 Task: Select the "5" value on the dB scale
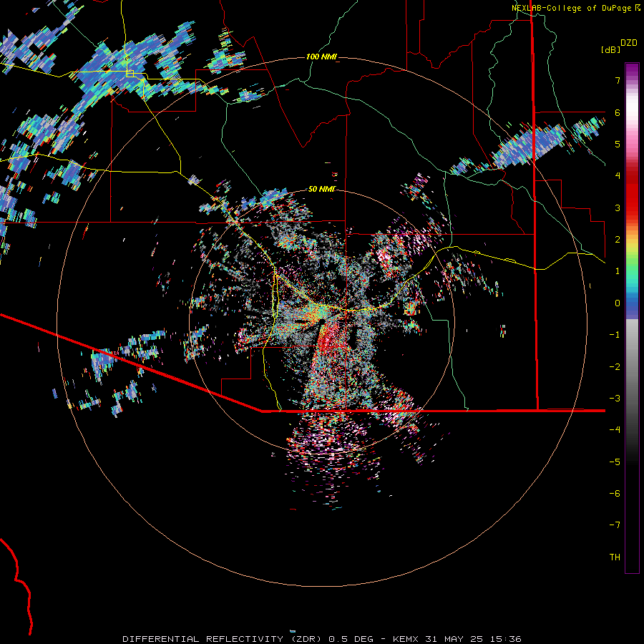618,144
